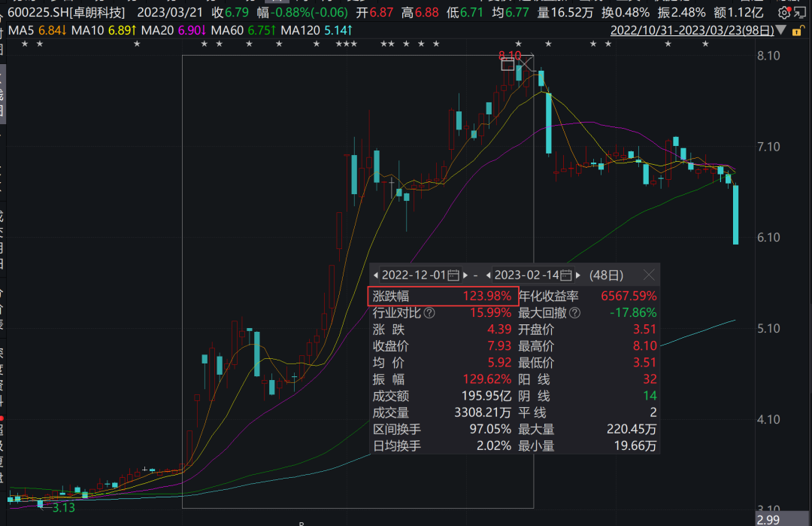Open chart settings gear icon
This screenshot has height=526, width=812.
tap(784, 13)
